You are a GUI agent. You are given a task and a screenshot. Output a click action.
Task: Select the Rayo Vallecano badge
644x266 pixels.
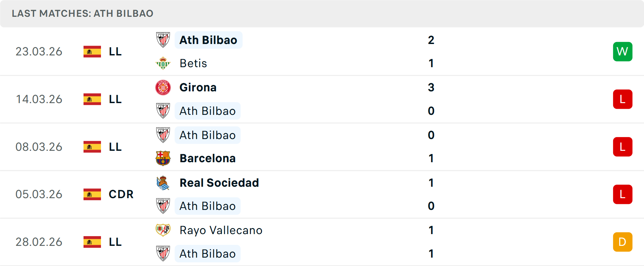click(163, 230)
